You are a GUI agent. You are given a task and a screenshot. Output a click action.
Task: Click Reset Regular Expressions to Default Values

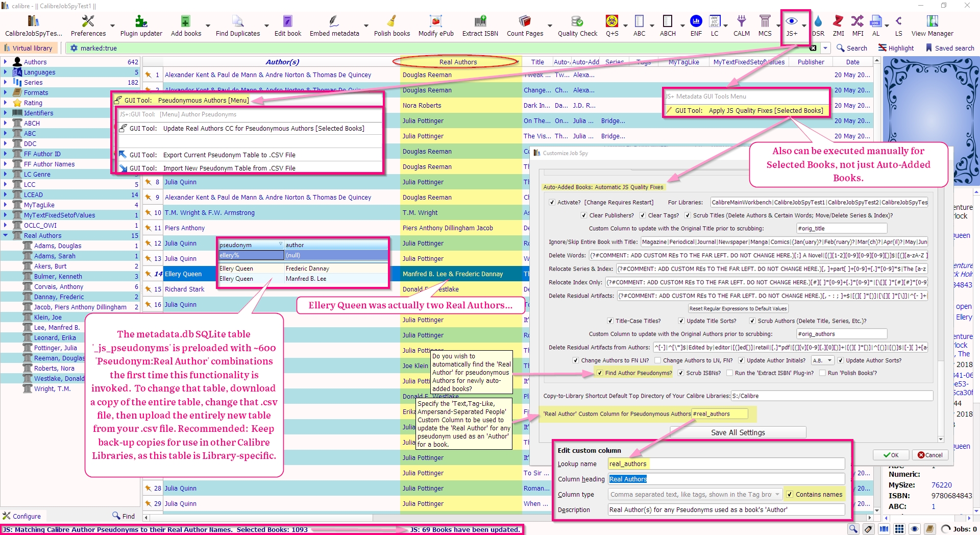(738, 308)
